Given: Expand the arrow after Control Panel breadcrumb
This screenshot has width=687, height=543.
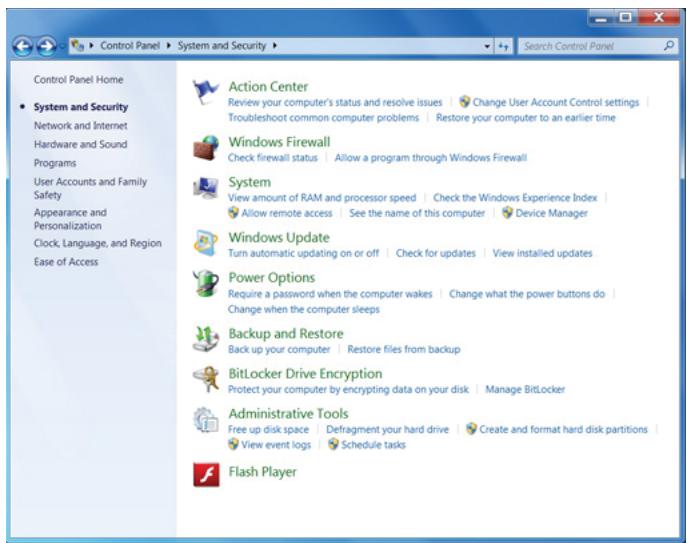Looking at the screenshot, I should (168, 45).
